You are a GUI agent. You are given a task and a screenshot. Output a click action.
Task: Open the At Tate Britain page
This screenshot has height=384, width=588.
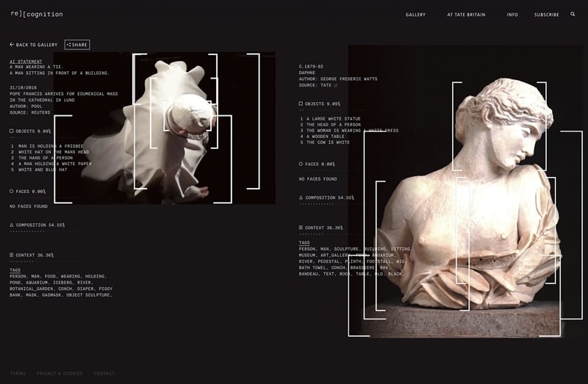pos(466,15)
